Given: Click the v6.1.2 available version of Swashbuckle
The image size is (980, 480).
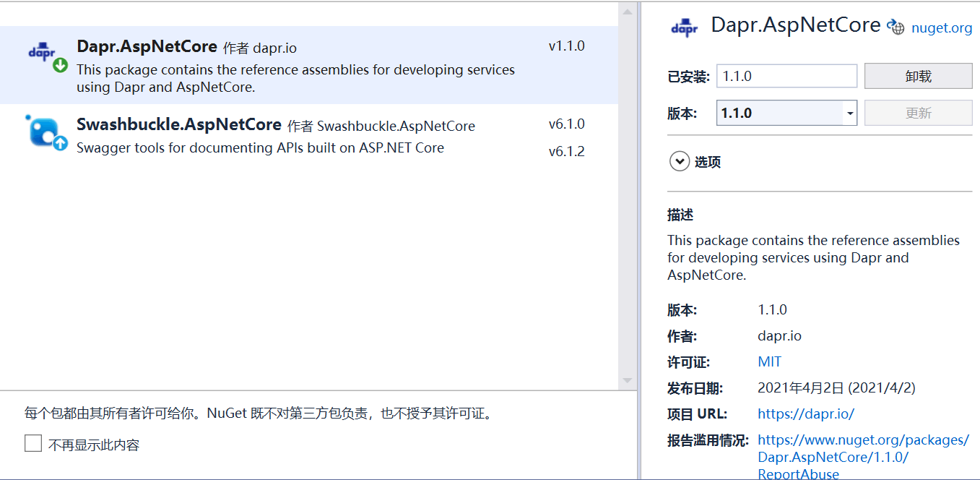Looking at the screenshot, I should [566, 151].
